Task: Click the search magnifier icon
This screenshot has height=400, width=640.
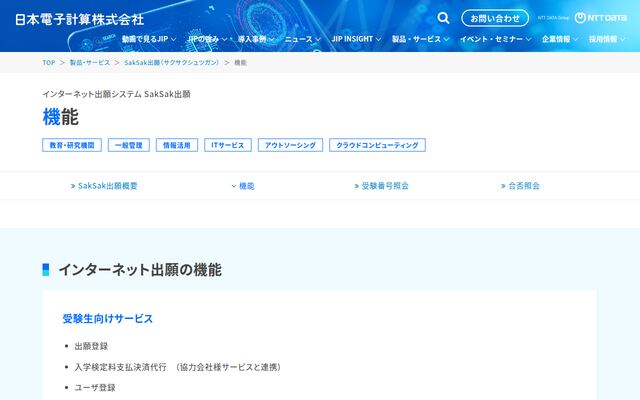Action: (443, 18)
